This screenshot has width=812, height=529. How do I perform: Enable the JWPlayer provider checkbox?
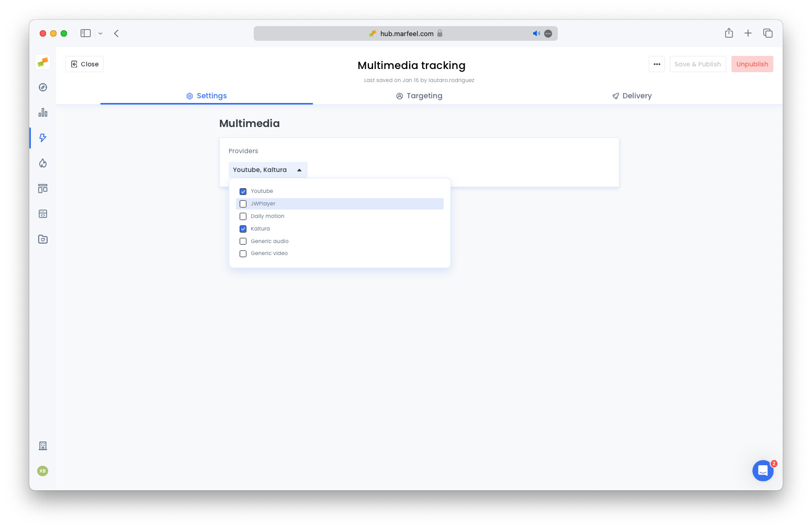click(x=243, y=204)
